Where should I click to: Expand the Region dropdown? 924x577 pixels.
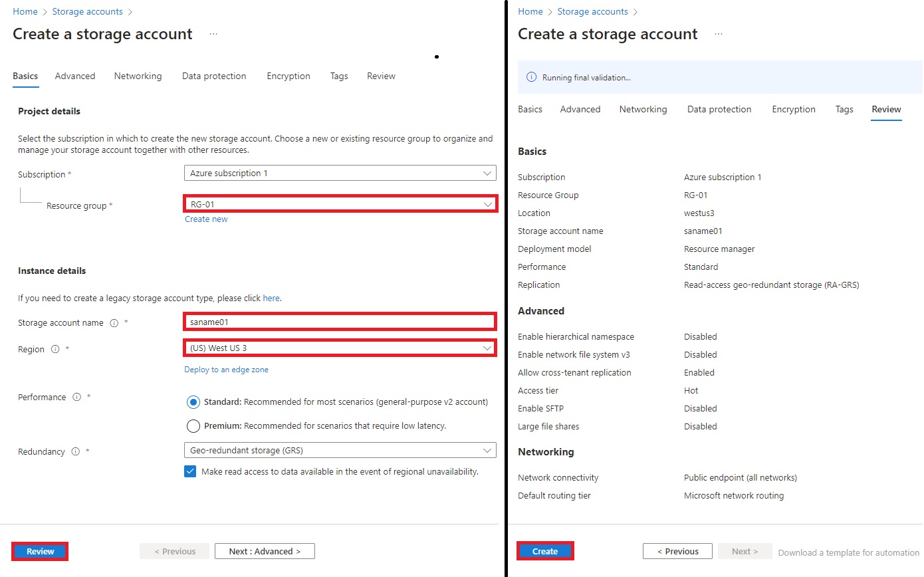(x=340, y=348)
